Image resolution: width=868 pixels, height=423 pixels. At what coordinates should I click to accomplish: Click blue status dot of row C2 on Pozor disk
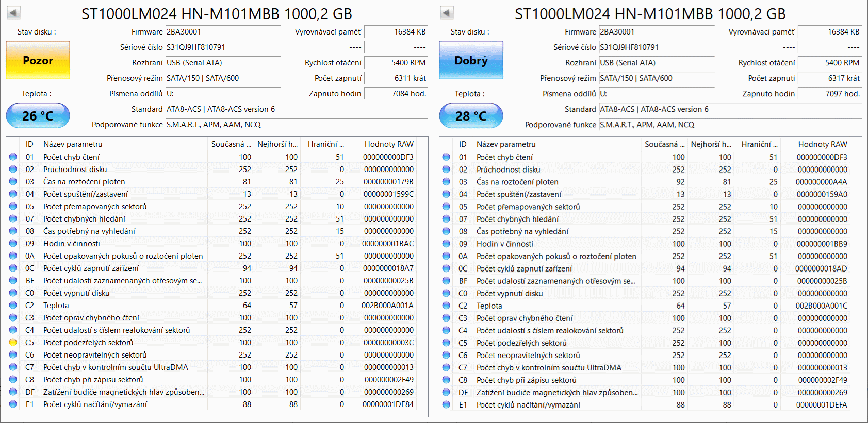point(13,306)
